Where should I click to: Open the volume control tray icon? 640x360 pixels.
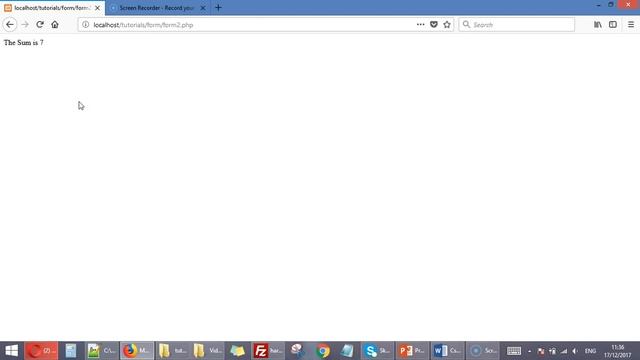575,351
